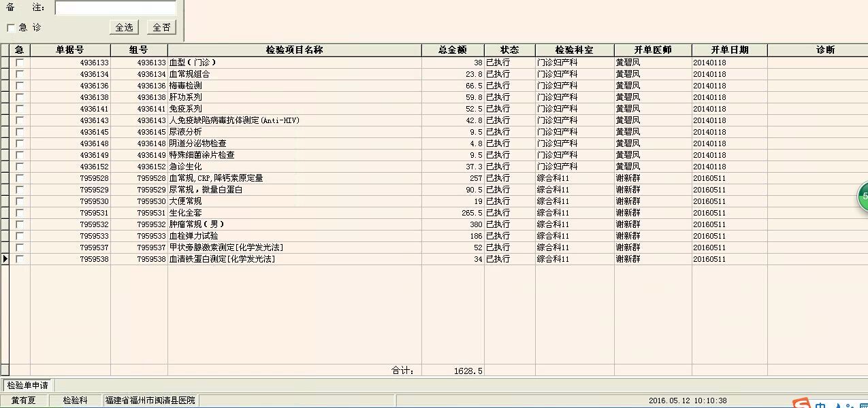This screenshot has width=868, height=408.
Task: Click 门诊妇产科 department in row 4936134
Action: [x=575, y=74]
